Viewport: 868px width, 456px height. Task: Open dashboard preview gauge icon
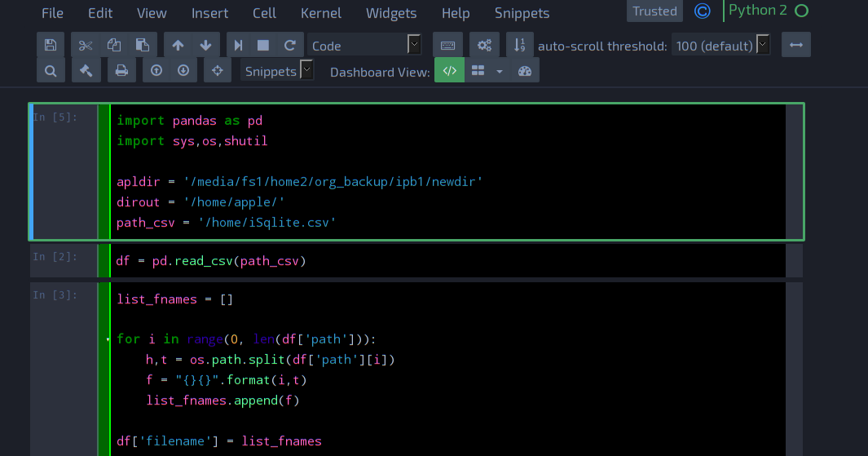(x=525, y=71)
